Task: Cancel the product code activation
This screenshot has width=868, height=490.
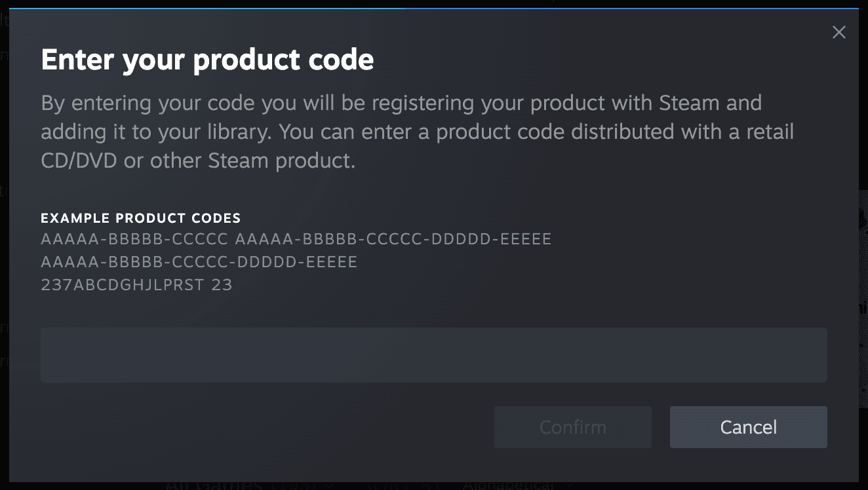Action: pyautogui.click(x=748, y=427)
